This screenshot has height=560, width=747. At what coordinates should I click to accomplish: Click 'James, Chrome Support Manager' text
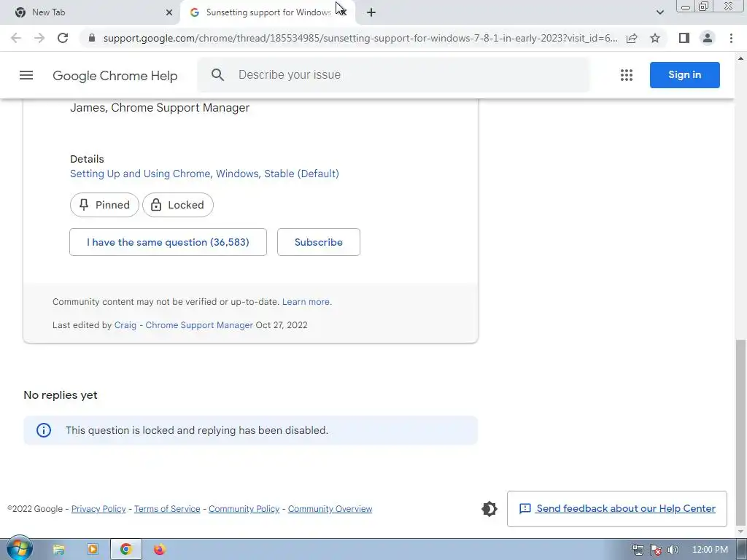[160, 108]
